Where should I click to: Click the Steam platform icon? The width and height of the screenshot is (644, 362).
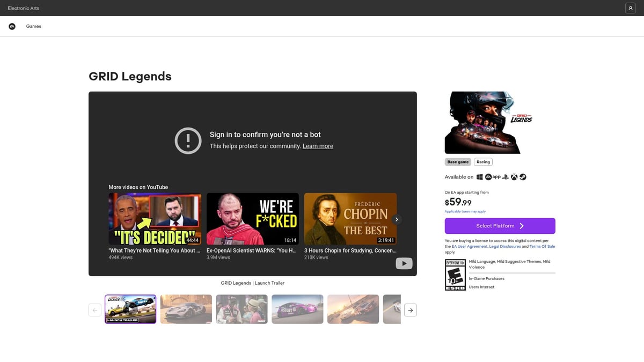coord(523,177)
